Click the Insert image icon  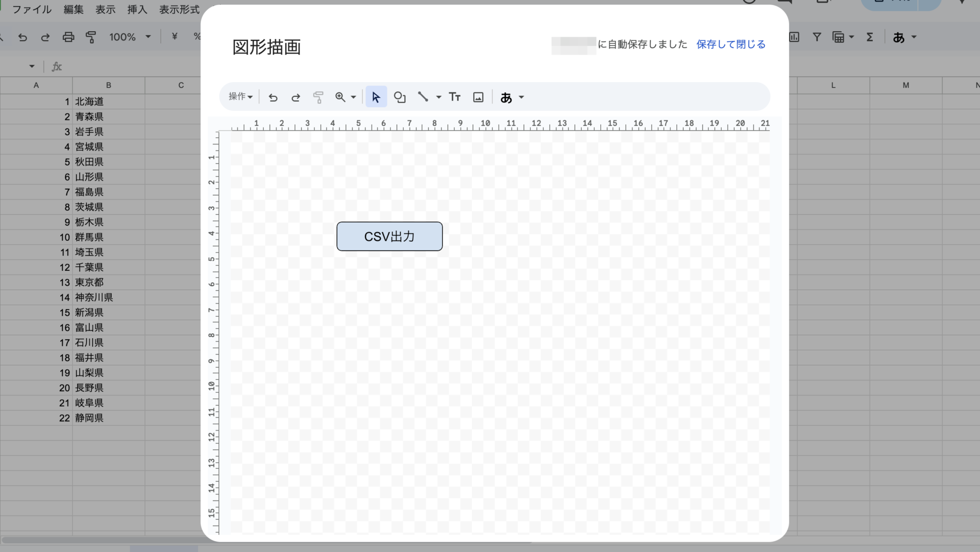[x=478, y=97]
